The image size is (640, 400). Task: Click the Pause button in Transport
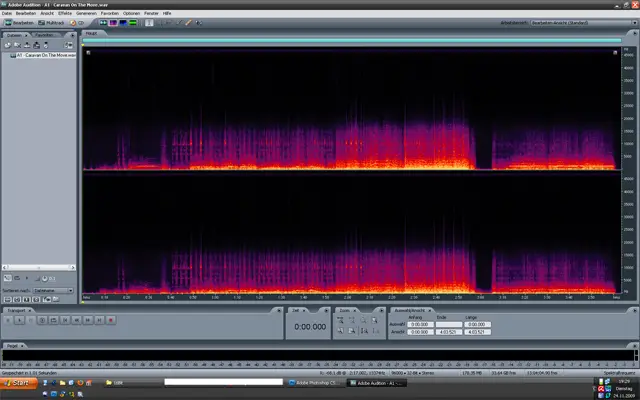coord(31,320)
